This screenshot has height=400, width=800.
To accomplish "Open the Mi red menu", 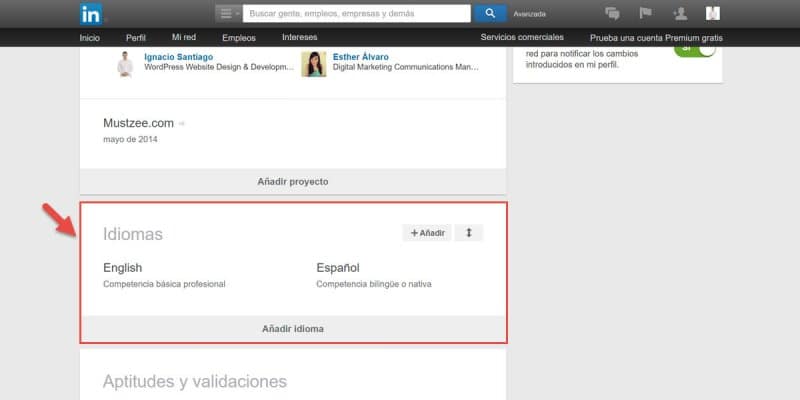I will [184, 37].
